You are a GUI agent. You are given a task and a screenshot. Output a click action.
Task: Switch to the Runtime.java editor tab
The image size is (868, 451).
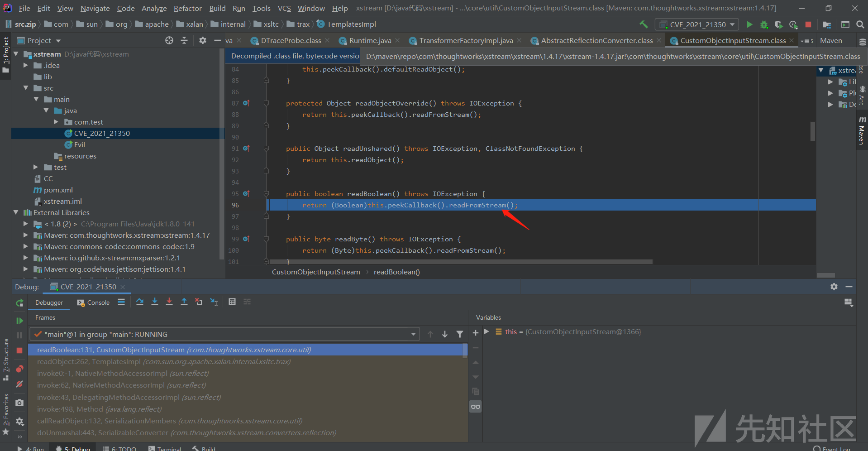[x=369, y=40]
